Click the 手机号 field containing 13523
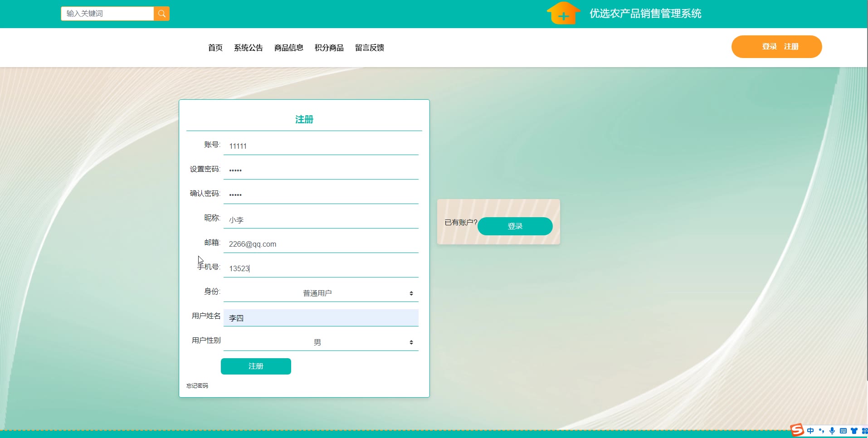 (321, 268)
